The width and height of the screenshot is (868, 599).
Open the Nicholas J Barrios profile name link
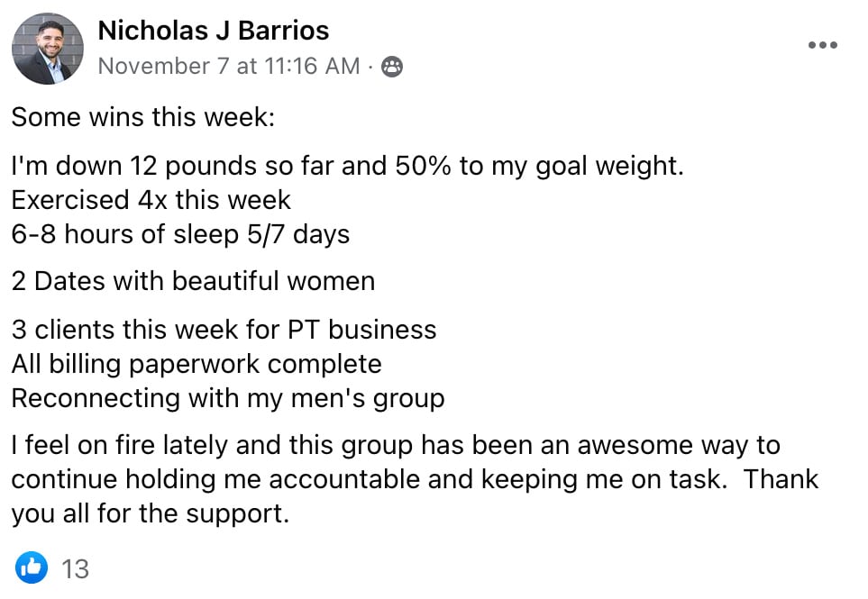pyautogui.click(x=213, y=31)
